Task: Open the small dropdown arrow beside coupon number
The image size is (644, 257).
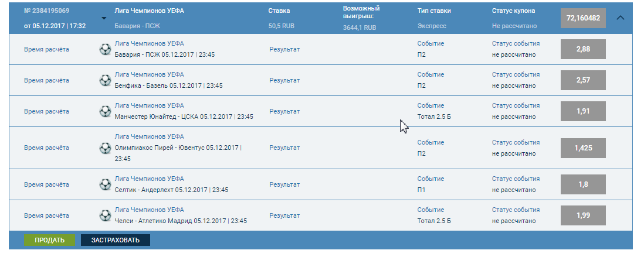Action: (104, 18)
